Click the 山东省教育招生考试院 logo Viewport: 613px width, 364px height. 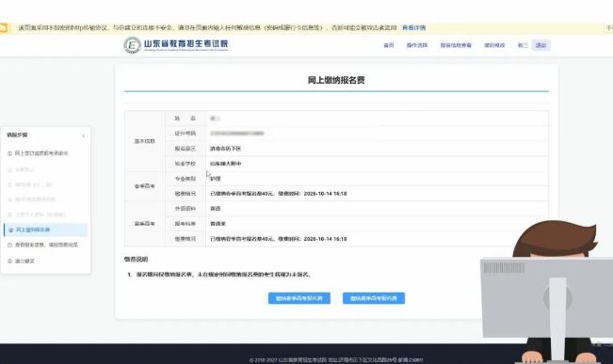click(x=176, y=44)
